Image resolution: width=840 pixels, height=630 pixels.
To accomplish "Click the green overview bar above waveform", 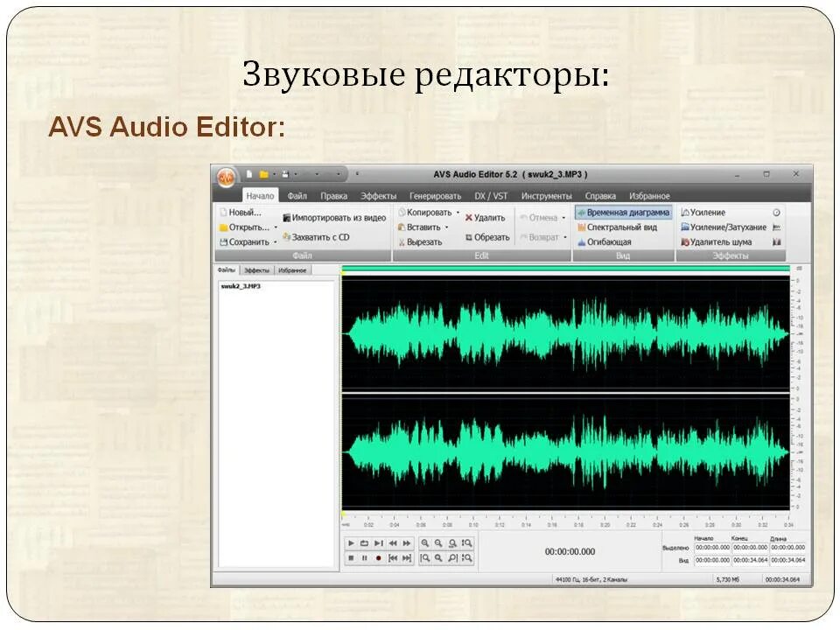I will pos(566,269).
